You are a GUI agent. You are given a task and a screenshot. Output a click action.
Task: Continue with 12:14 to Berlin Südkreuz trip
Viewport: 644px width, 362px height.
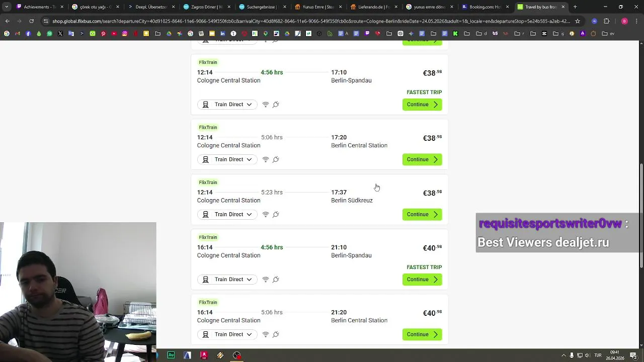coord(422,214)
